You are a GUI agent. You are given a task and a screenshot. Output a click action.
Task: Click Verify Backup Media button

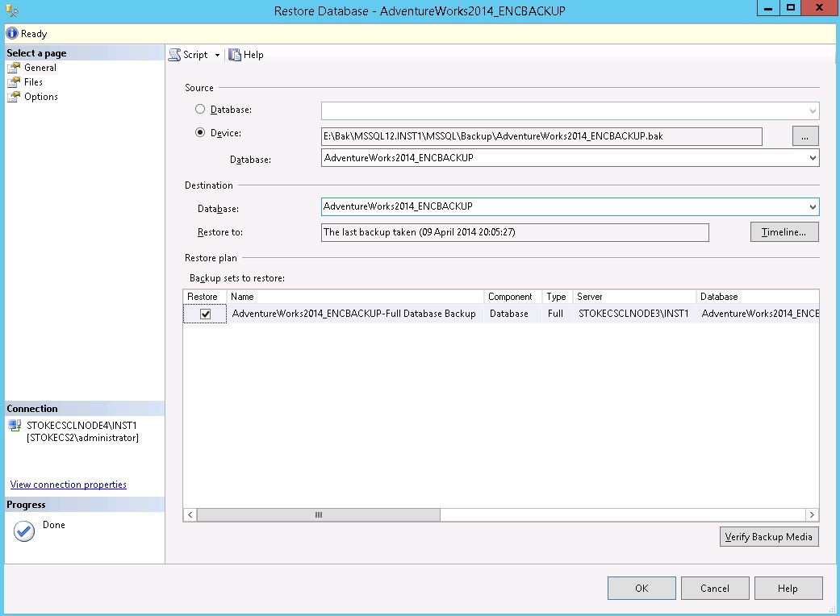(769, 537)
